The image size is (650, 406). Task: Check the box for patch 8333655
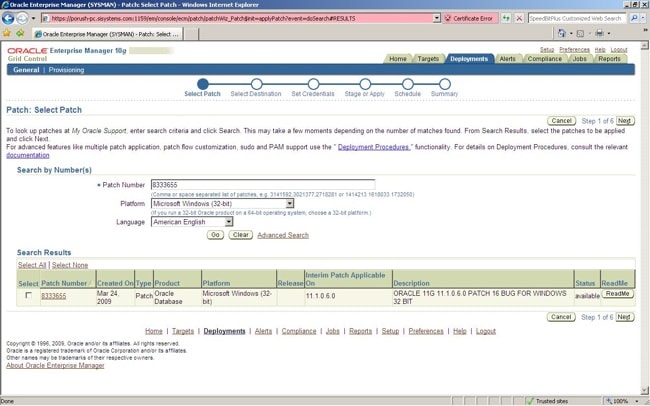pos(29,295)
